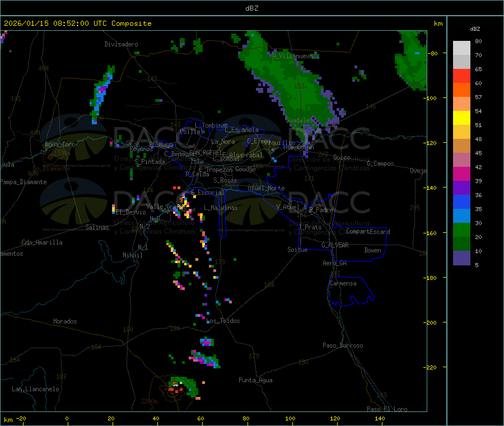Click the 'R_Padre' map label

tap(321, 210)
